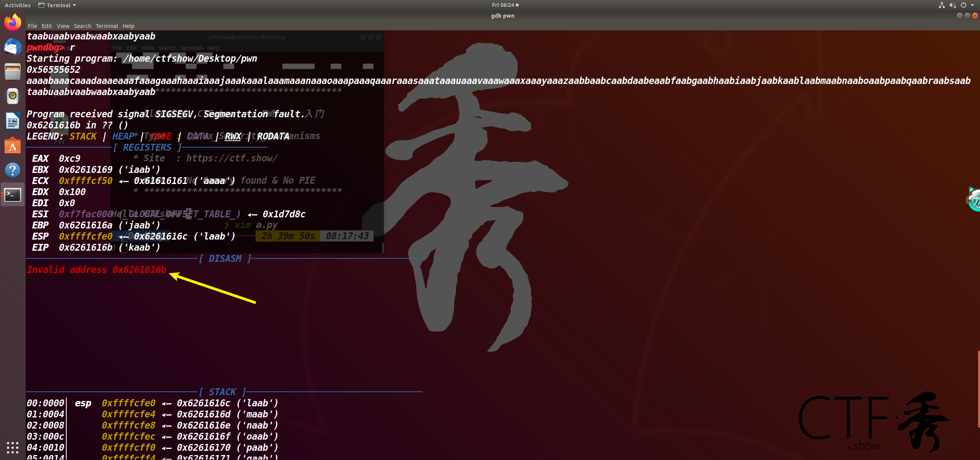The width and height of the screenshot is (980, 460).
Task: Open the Edit menu
Action: 47,26
